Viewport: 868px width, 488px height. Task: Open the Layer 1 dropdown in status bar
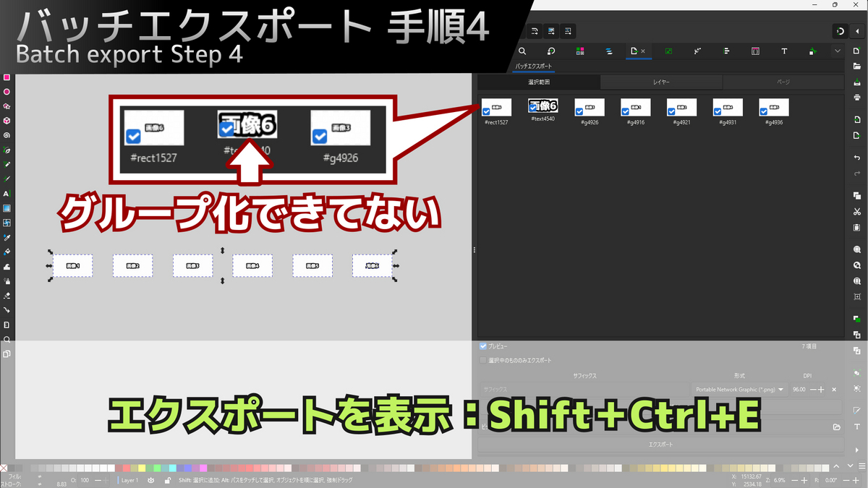tap(128, 479)
